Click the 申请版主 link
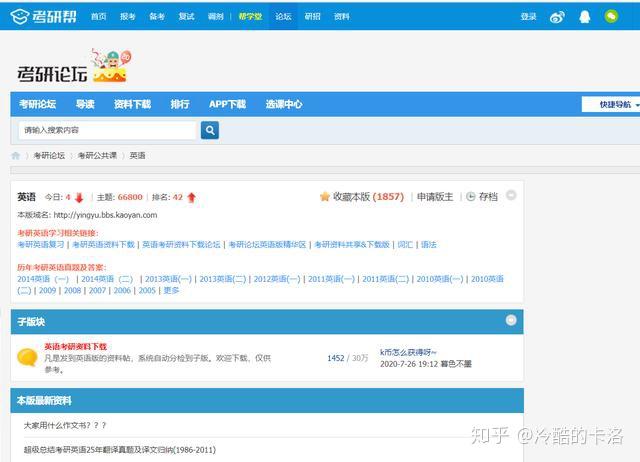Image resolution: width=640 pixels, height=462 pixels. click(435, 197)
